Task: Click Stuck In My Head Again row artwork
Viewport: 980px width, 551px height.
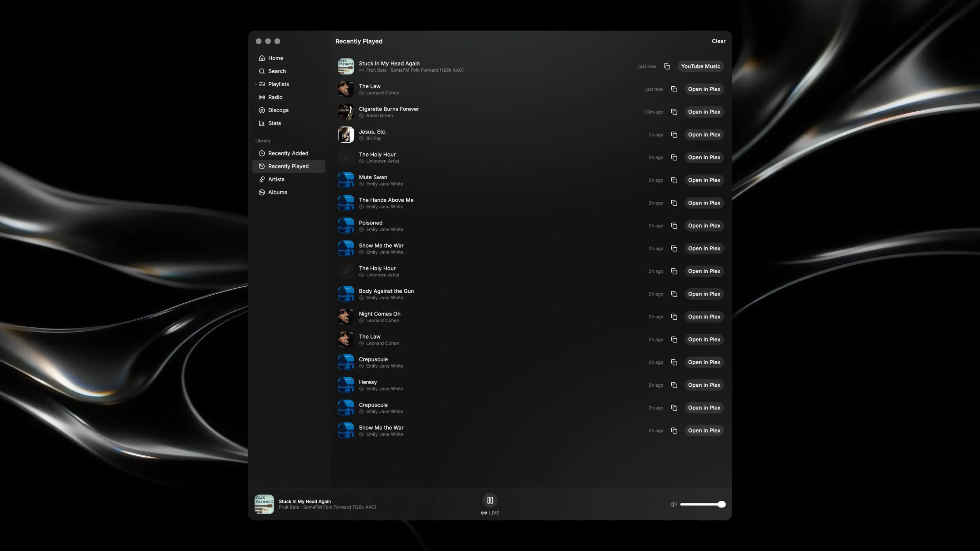Action: coord(346,66)
